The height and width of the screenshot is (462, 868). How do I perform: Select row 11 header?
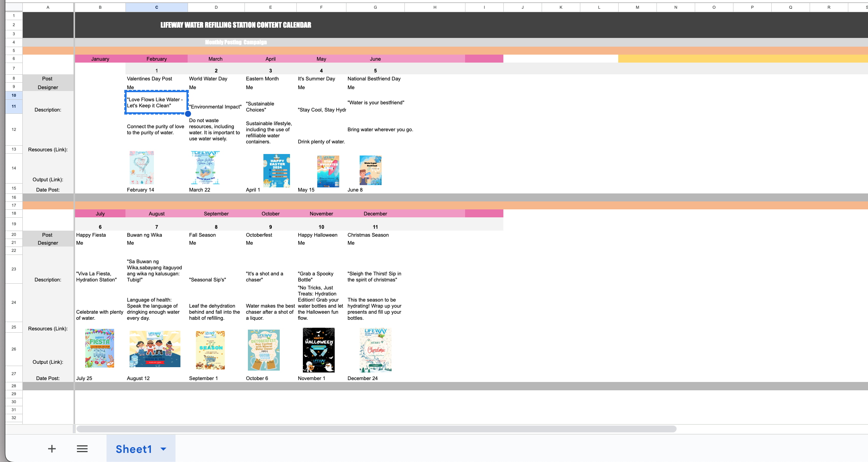click(x=14, y=107)
